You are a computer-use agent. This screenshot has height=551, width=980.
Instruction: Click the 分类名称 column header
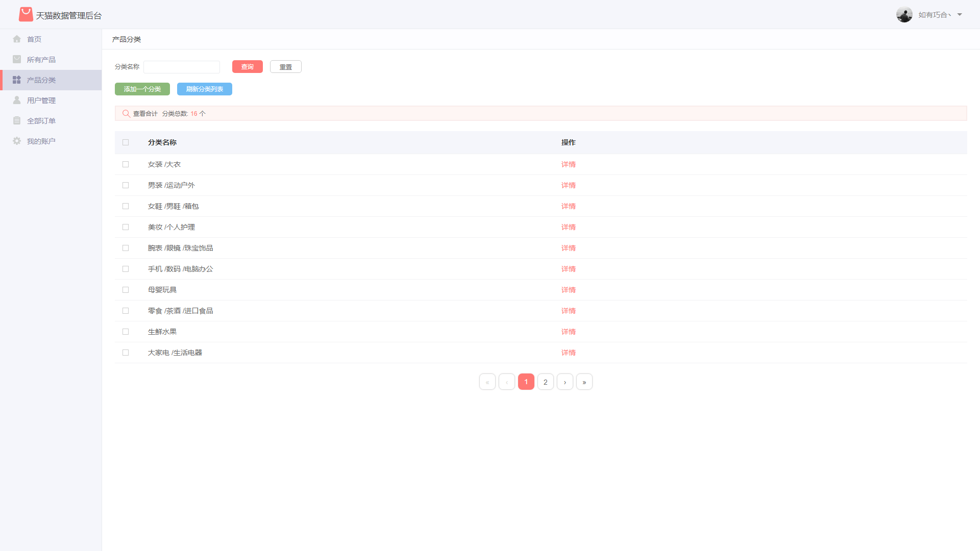click(162, 142)
